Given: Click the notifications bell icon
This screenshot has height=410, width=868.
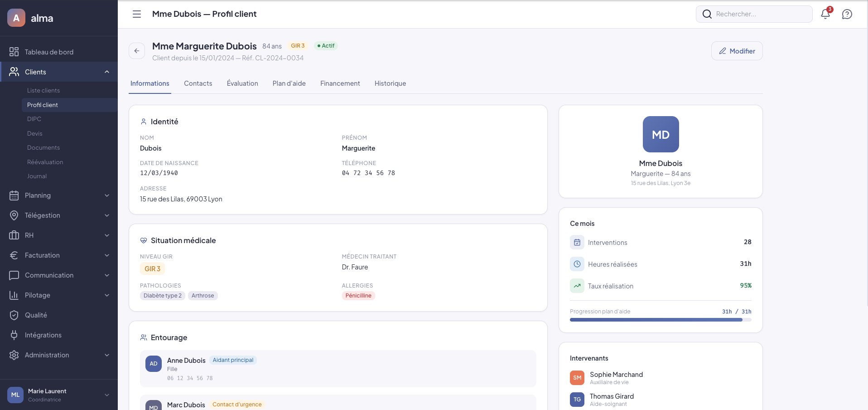Looking at the screenshot, I should click(x=825, y=14).
